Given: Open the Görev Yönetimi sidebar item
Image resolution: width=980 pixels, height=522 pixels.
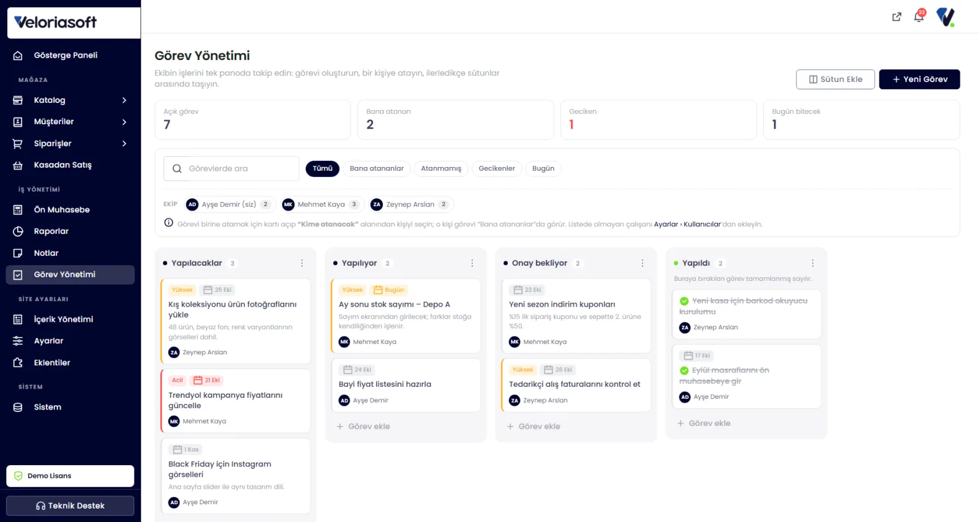Looking at the screenshot, I should [70, 275].
